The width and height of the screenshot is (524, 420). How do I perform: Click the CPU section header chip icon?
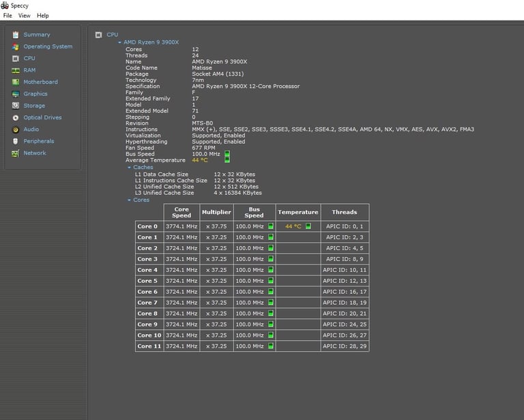98,35
